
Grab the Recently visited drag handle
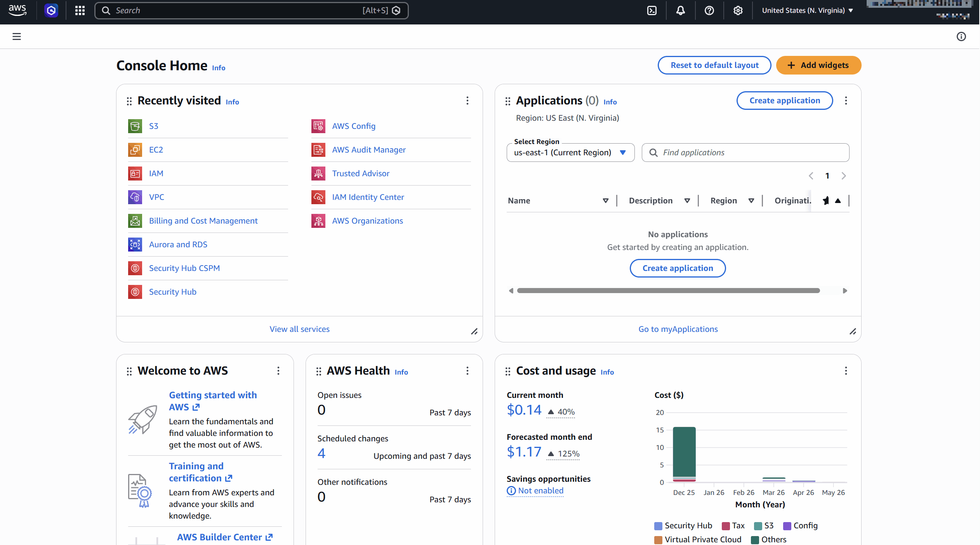coord(129,101)
